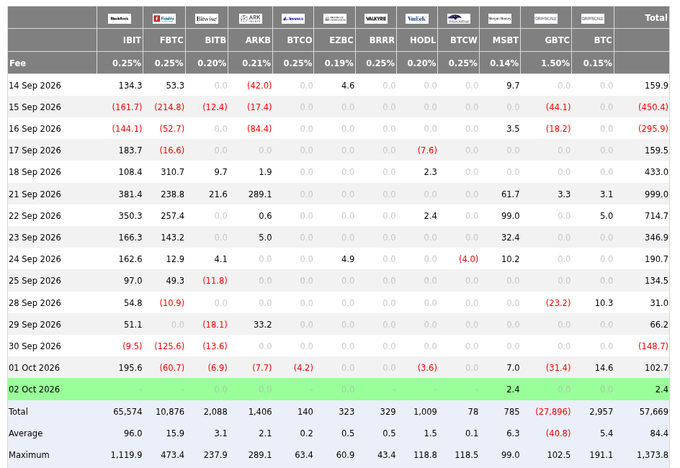
Task: Click the 0.19% fee under EZBC
Action: (x=339, y=63)
